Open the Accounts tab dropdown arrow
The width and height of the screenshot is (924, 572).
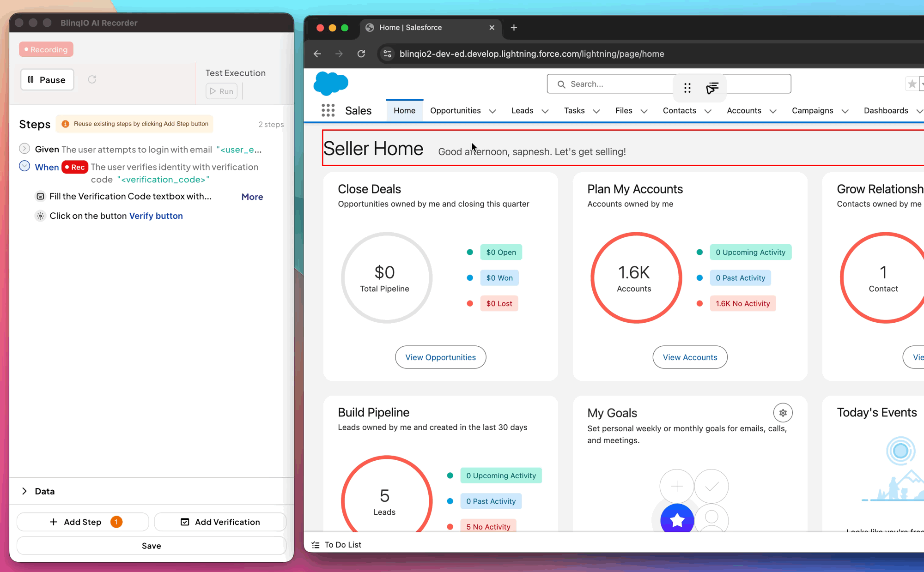click(x=773, y=111)
